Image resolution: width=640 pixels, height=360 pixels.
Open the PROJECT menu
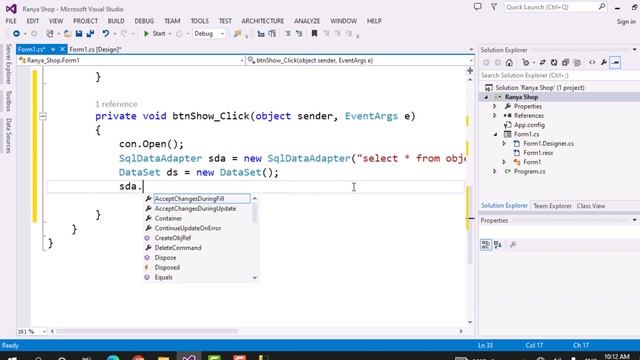coord(85,21)
